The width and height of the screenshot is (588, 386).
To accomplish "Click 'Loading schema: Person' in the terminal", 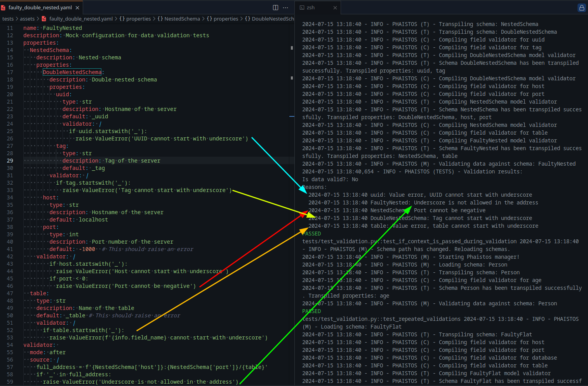I will pos(473,265).
